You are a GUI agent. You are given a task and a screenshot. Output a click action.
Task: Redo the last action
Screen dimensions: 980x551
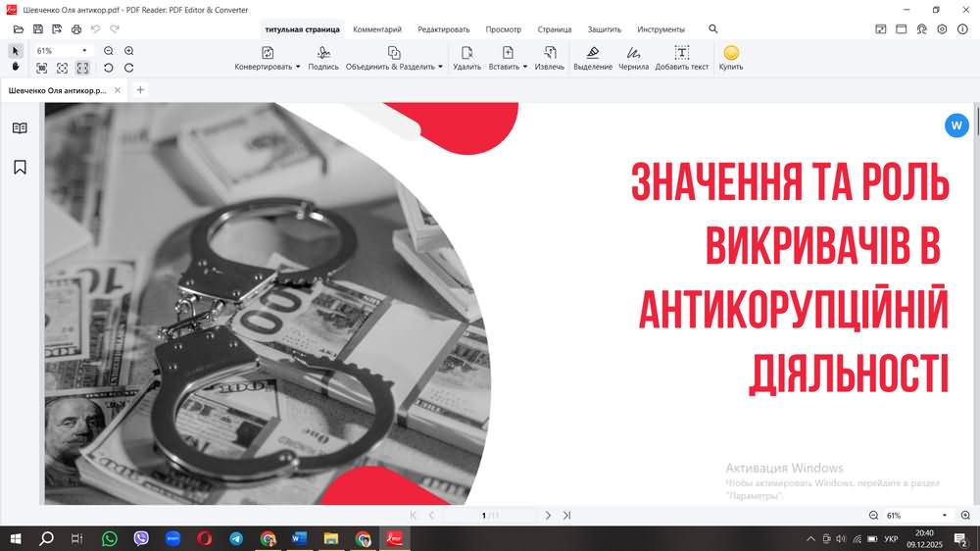point(115,29)
